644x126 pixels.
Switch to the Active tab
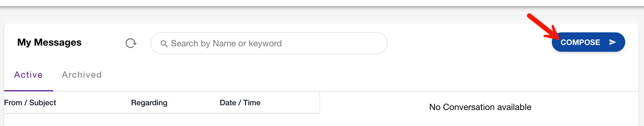28,75
